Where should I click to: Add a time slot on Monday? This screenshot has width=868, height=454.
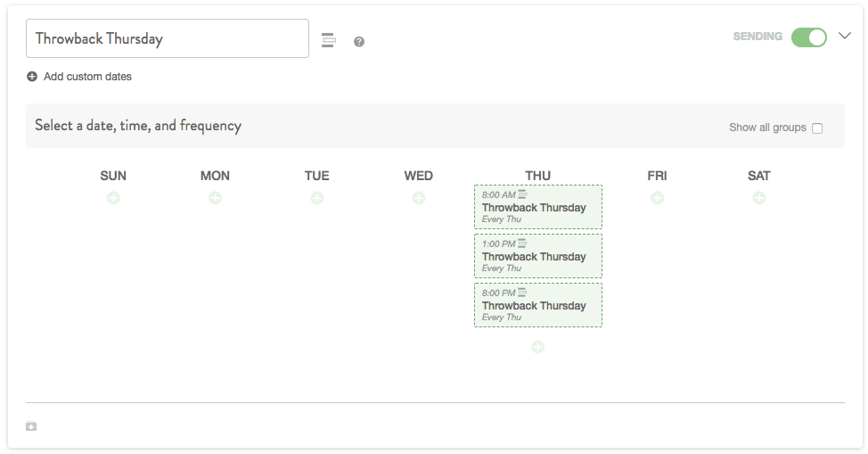[x=216, y=198]
